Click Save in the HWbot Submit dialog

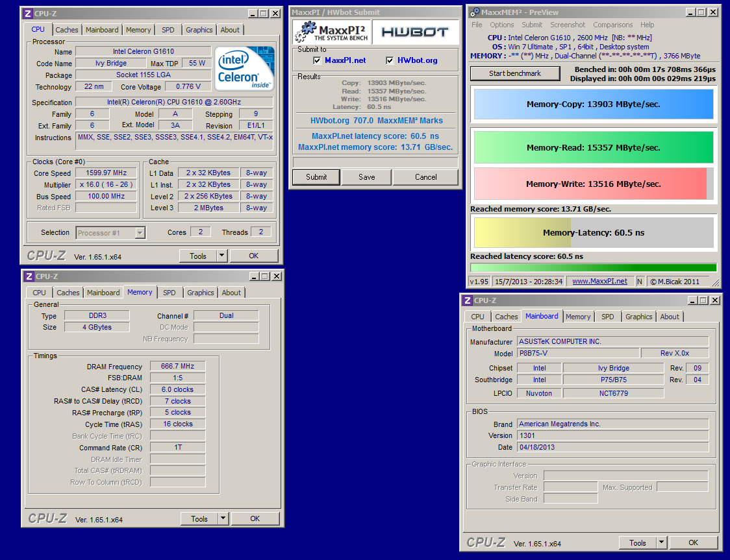[367, 177]
